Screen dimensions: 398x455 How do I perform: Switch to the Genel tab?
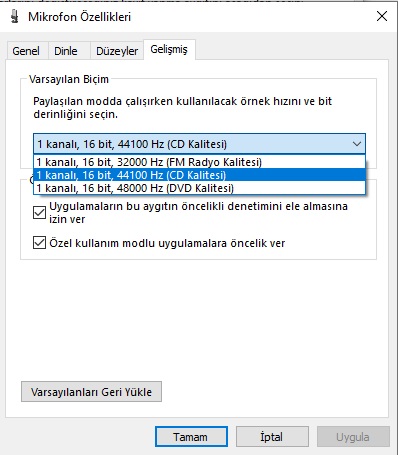[x=26, y=51]
